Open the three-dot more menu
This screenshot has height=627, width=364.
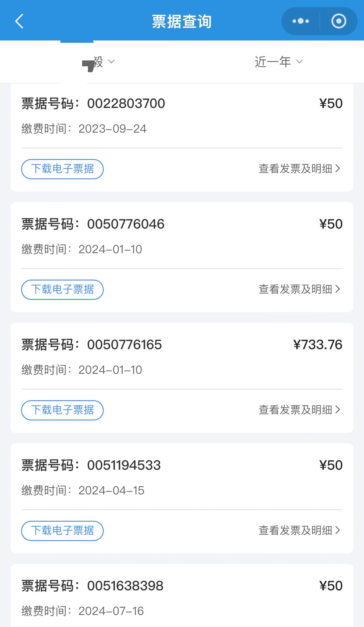(x=301, y=21)
